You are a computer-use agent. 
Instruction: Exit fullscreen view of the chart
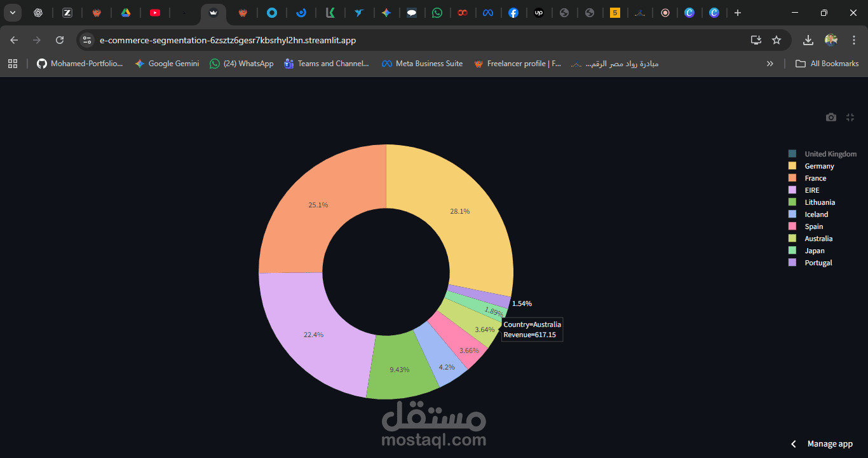coord(850,117)
